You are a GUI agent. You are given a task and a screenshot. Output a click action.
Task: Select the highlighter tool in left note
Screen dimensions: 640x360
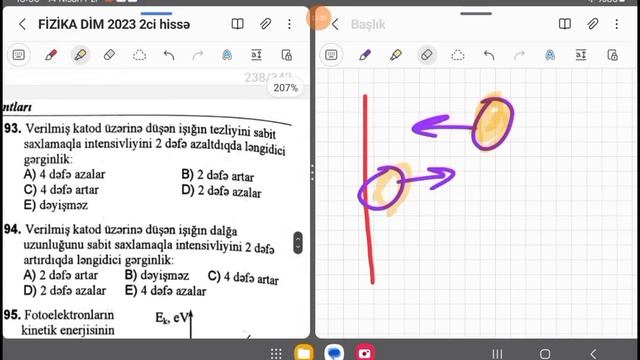pyautogui.click(x=80, y=55)
